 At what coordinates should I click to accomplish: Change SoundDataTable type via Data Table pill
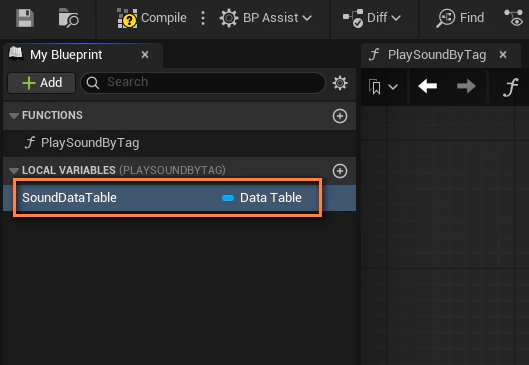(262, 198)
